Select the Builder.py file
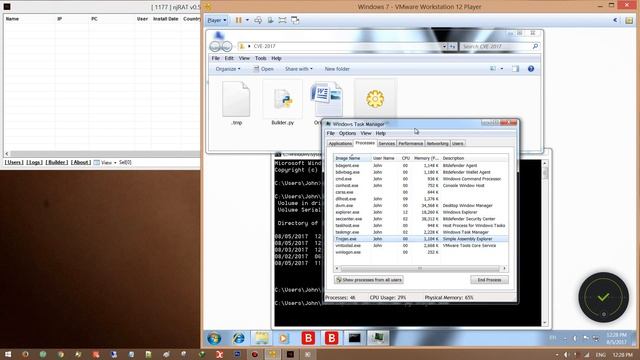Image resolution: width=640 pixels, height=360 pixels. coord(282,99)
